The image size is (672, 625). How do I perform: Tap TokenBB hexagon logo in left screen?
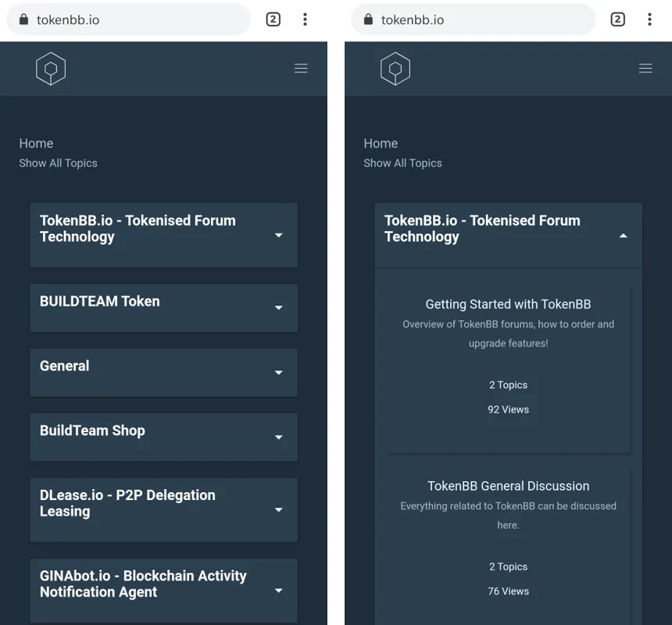coord(51,69)
